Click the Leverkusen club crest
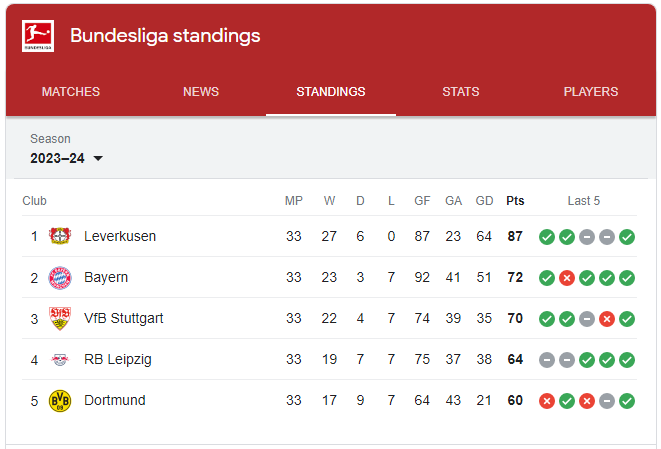The image size is (661, 449). (60, 236)
